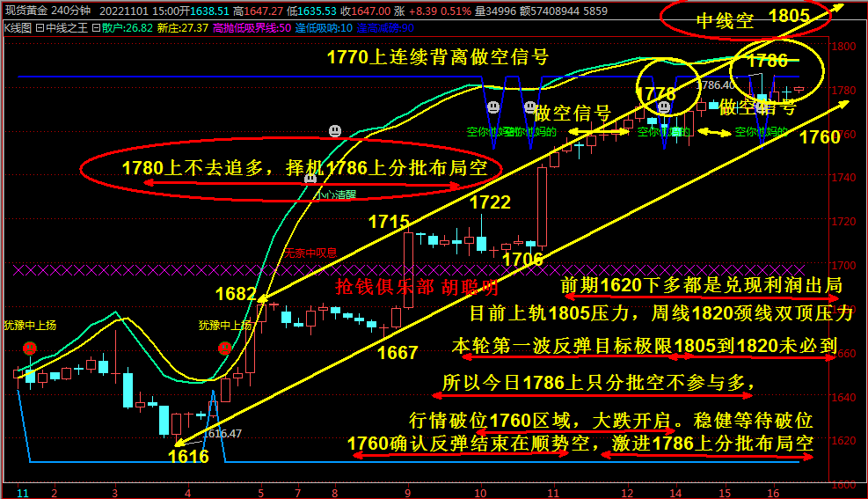Click the 1616.47 low price label

tap(222, 433)
